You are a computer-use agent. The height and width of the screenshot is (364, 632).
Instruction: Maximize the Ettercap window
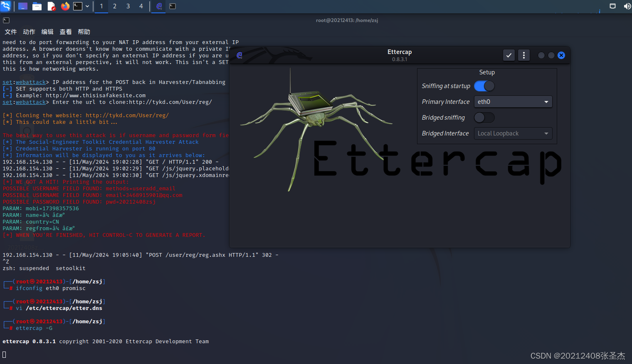[x=551, y=55]
